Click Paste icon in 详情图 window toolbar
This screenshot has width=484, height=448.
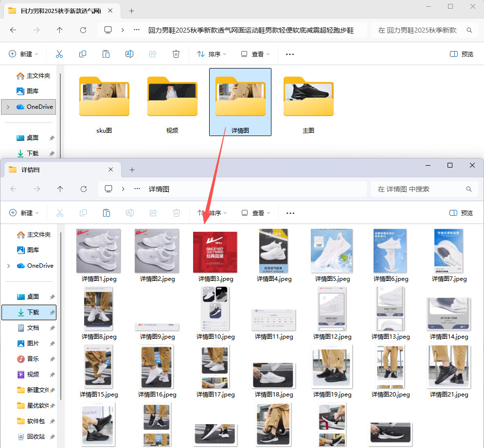[107, 213]
